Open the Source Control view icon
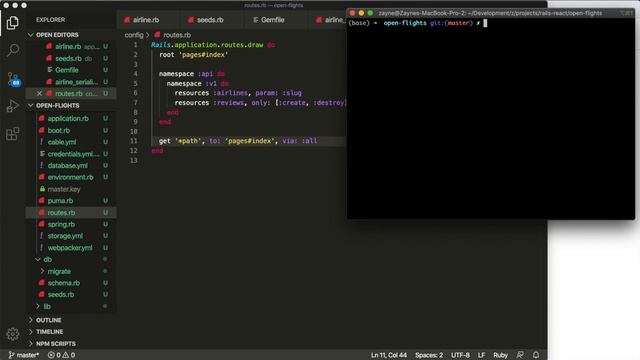This screenshot has width=640, height=360. click(x=13, y=79)
